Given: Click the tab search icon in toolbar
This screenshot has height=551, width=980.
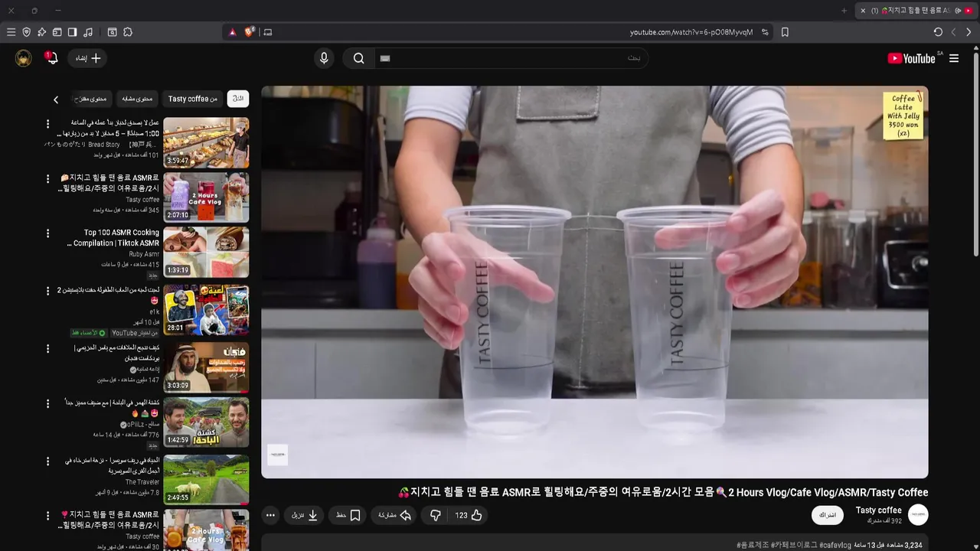Looking at the screenshot, I should [x=112, y=32].
